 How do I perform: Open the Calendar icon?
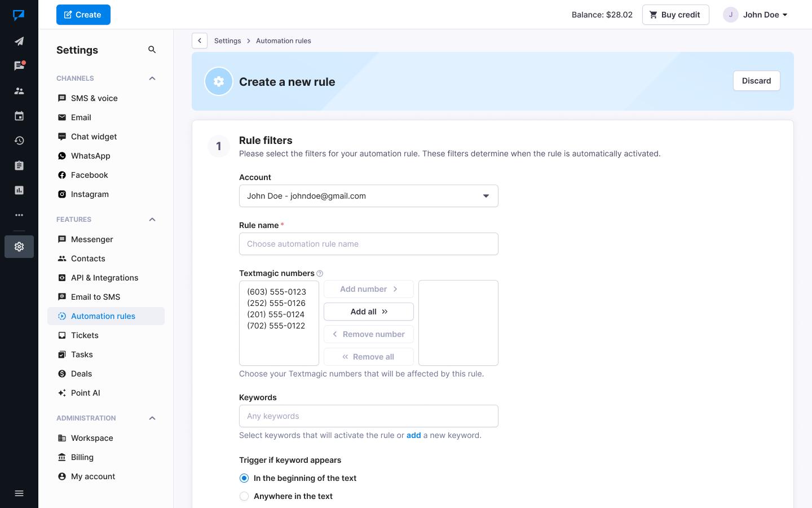[x=19, y=115]
